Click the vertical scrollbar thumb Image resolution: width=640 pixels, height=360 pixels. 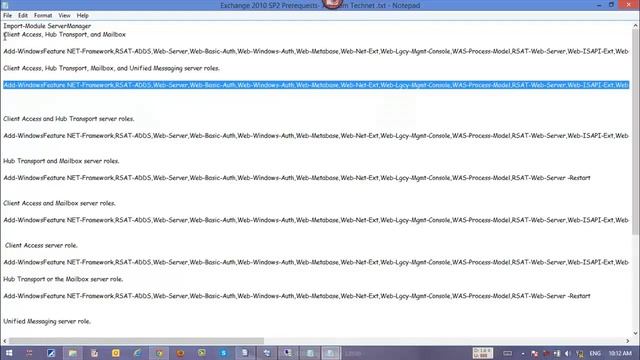tap(636, 131)
